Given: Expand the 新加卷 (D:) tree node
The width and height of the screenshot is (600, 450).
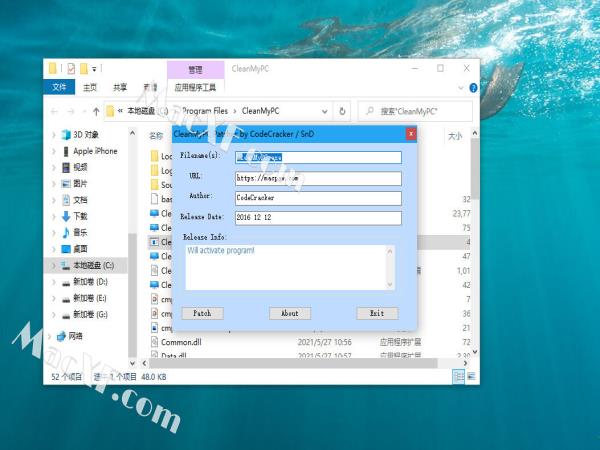Looking at the screenshot, I should coord(54,282).
